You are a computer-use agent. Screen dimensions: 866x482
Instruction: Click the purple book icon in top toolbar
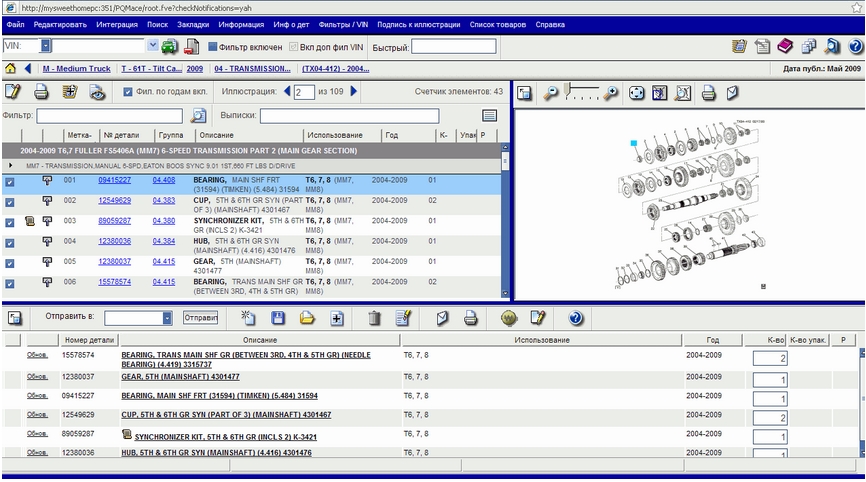(x=785, y=46)
